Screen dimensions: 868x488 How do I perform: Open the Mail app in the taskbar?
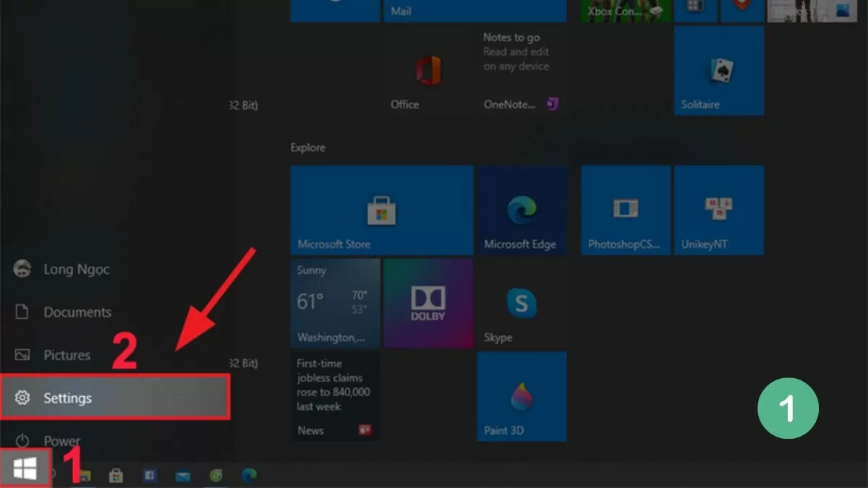point(182,476)
